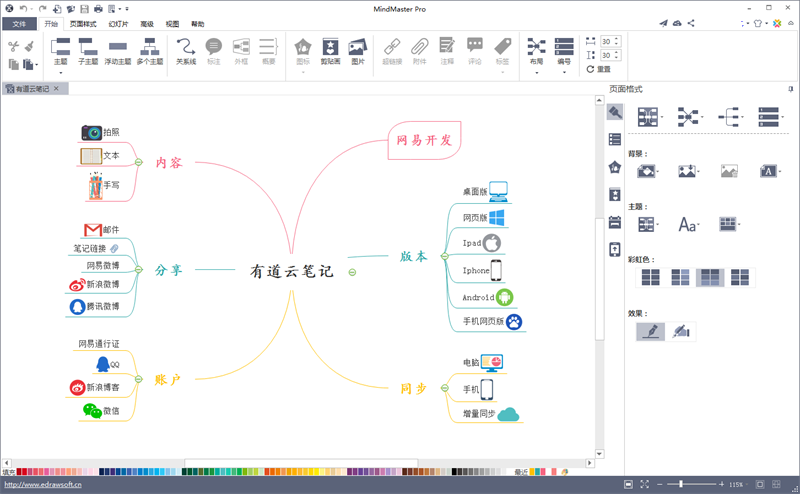The image size is (800, 494).
Task: Collapse the 同步 branch node
Action: pyautogui.click(x=444, y=388)
